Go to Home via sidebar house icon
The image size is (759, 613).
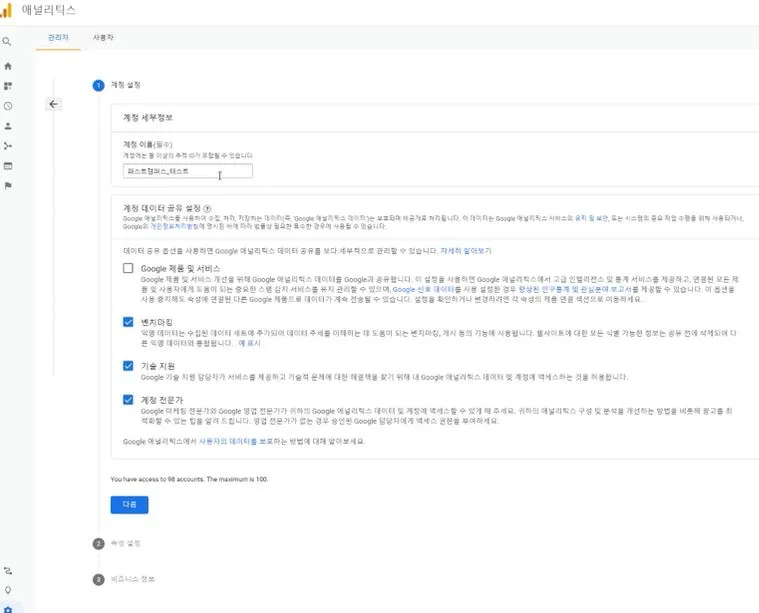pyautogui.click(x=8, y=66)
